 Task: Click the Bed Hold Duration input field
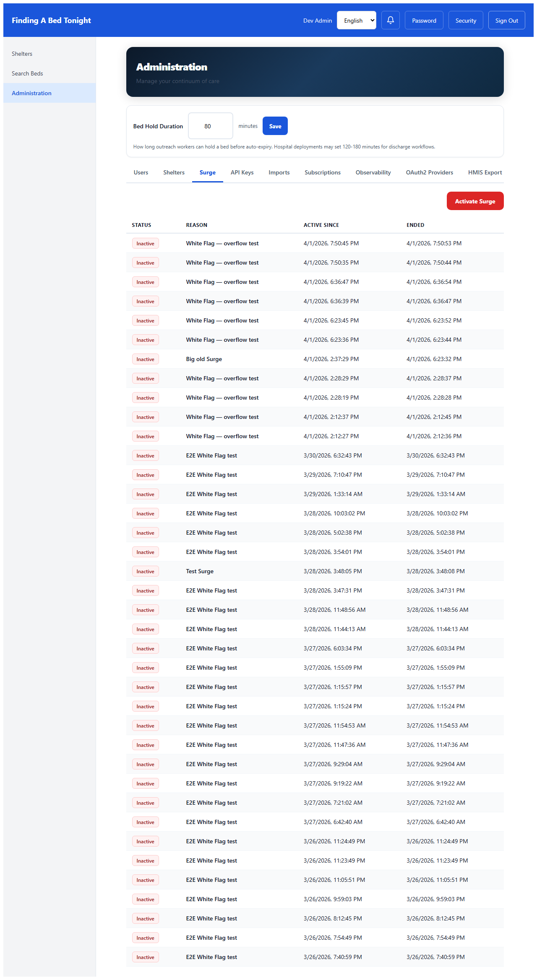click(210, 126)
